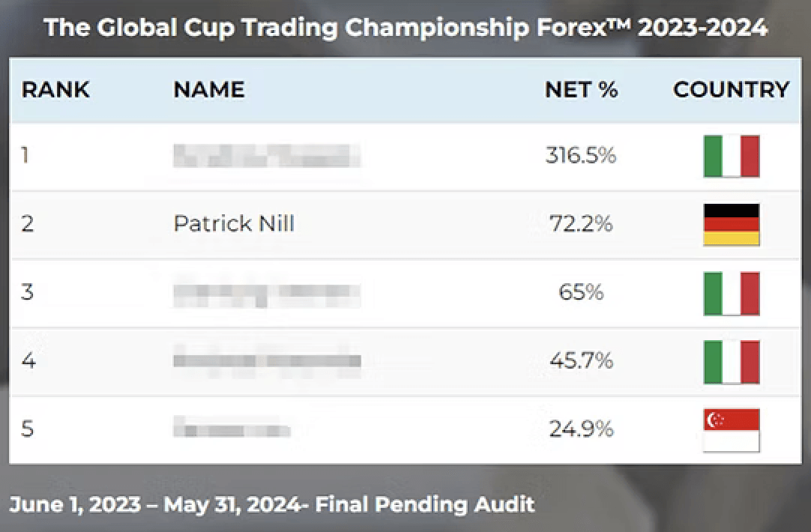Click the 65% net value
This screenshot has height=532, width=811.
[581, 292]
